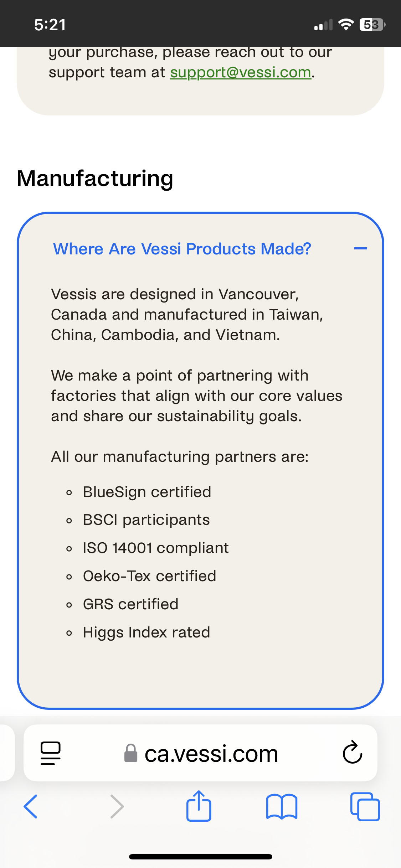Tap the ca.vessi.com address field
This screenshot has width=401, height=868.
click(200, 753)
